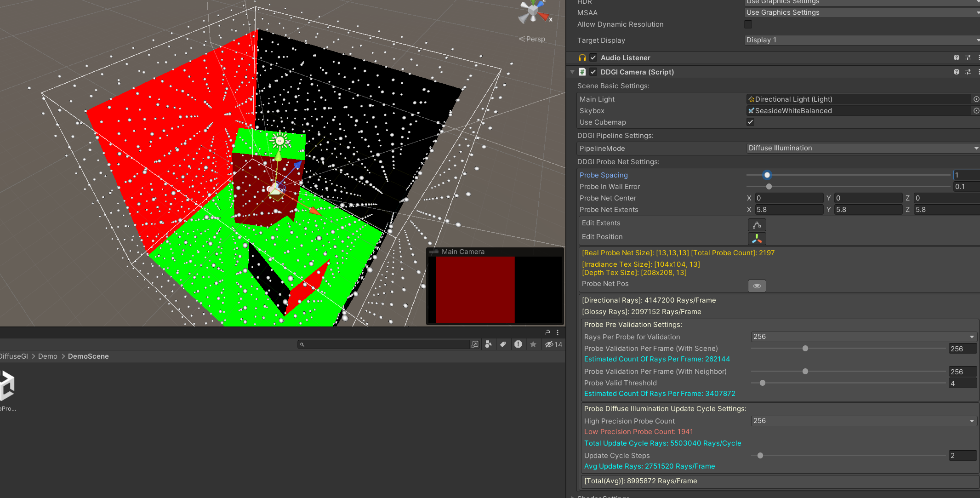This screenshot has width=980, height=498.
Task: Click the scene orientation gizmo
Action: (534, 11)
